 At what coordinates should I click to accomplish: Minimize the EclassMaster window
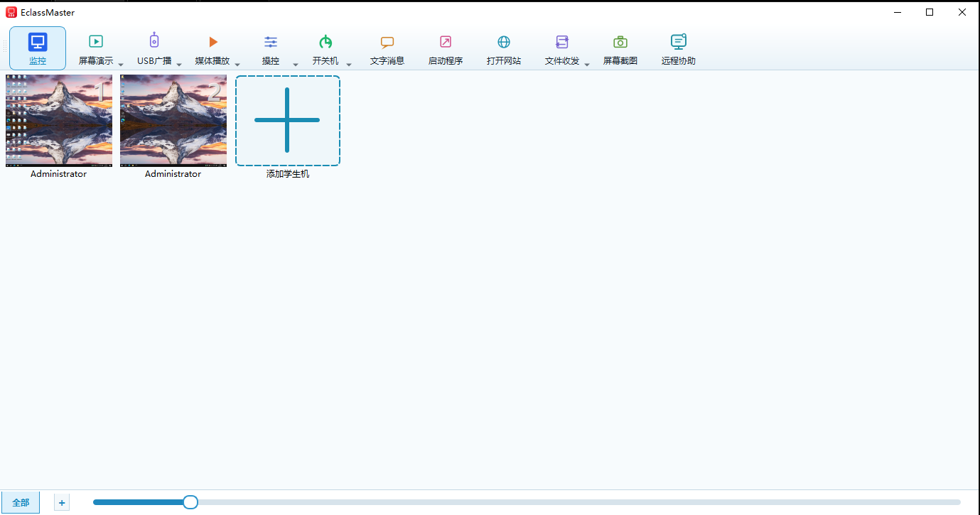(898, 12)
